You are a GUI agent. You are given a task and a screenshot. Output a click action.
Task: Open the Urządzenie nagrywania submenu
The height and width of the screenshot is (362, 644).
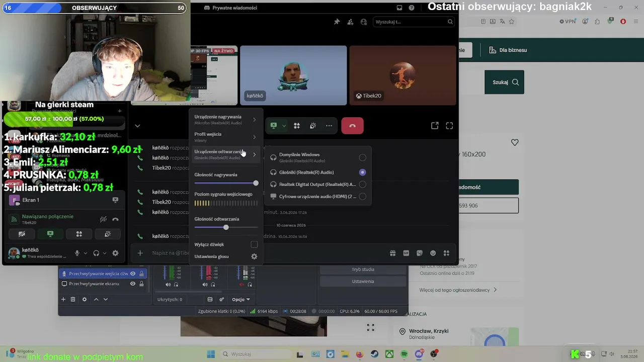(x=226, y=120)
